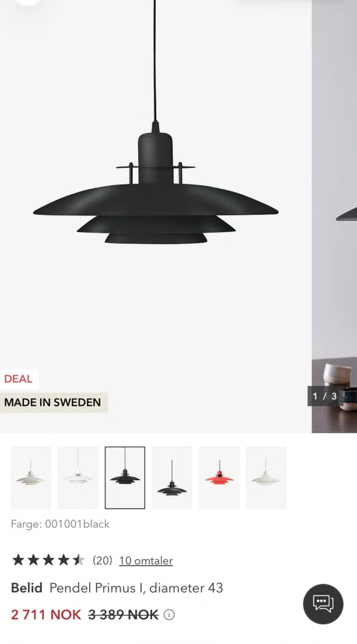Tap the (20) ratings count
This screenshot has width=357, height=644.
[102, 560]
